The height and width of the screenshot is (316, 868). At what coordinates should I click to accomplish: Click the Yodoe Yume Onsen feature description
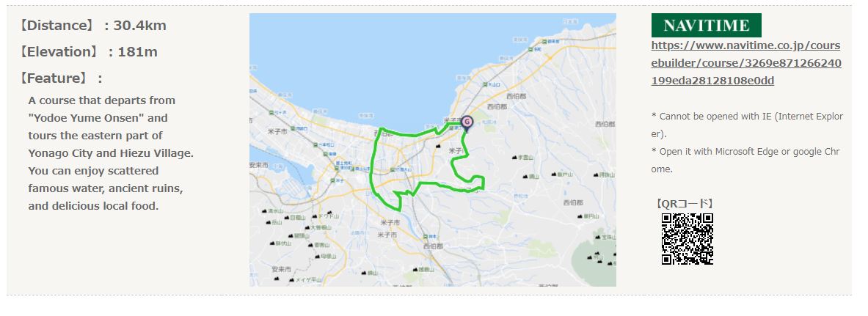(x=111, y=153)
